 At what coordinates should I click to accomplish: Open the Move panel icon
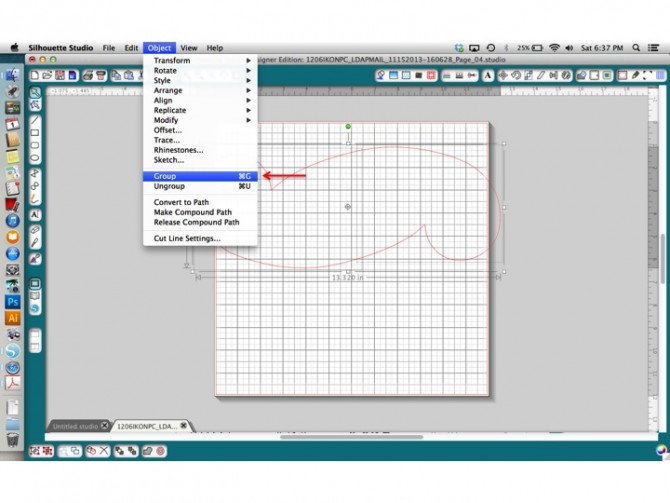point(503,76)
